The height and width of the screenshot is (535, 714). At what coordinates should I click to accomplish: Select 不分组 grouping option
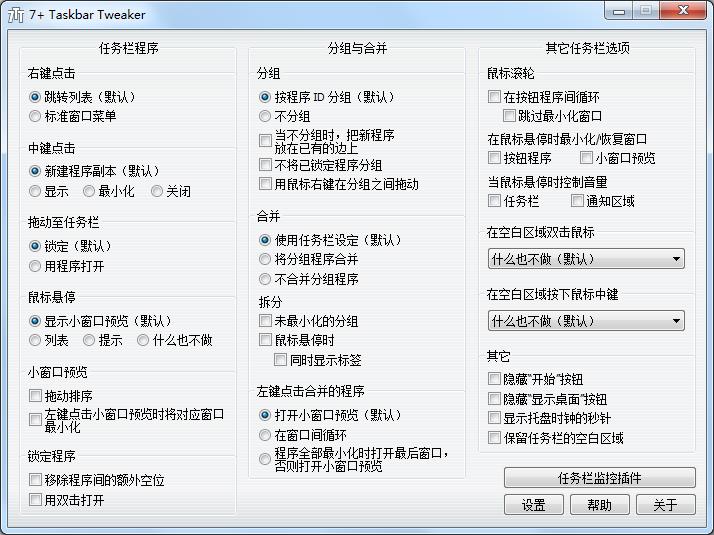click(x=265, y=117)
